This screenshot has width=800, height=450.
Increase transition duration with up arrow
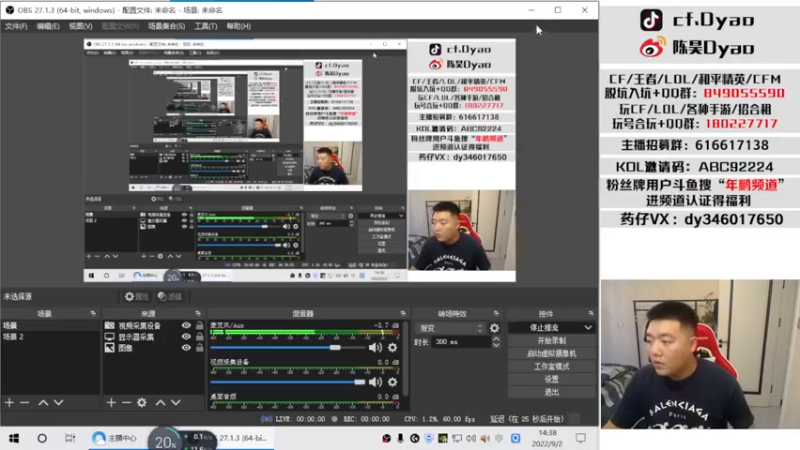pos(496,339)
